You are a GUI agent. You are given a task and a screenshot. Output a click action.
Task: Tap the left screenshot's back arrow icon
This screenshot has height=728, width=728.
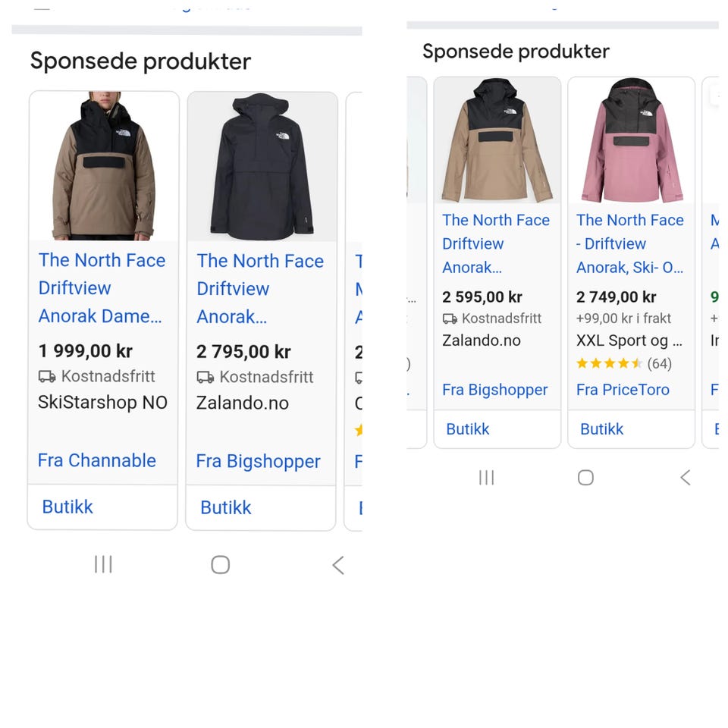pyautogui.click(x=338, y=564)
